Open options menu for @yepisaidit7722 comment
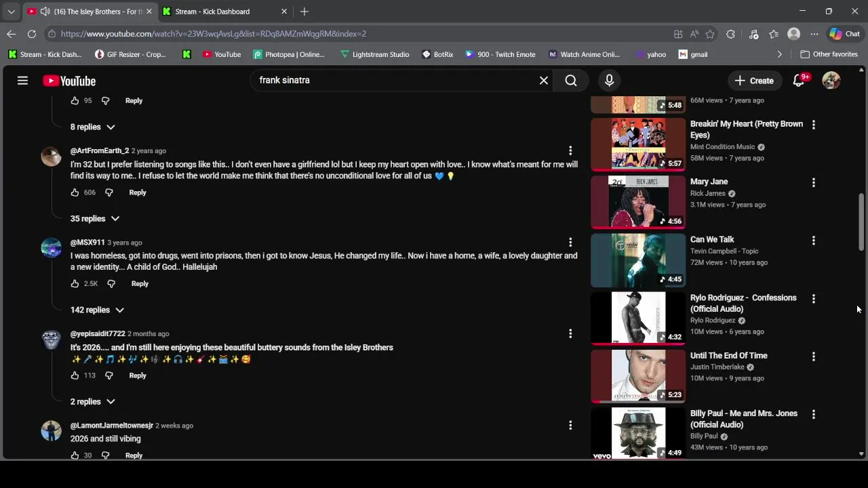This screenshot has height=488, width=868. (570, 333)
